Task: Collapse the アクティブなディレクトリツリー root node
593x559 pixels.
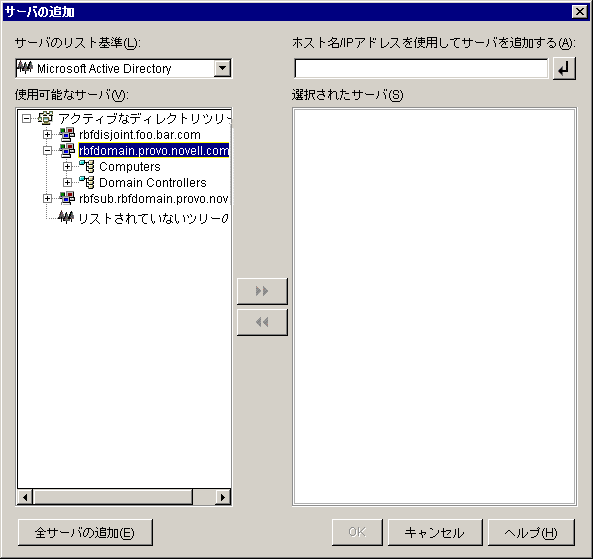Action: [26, 119]
